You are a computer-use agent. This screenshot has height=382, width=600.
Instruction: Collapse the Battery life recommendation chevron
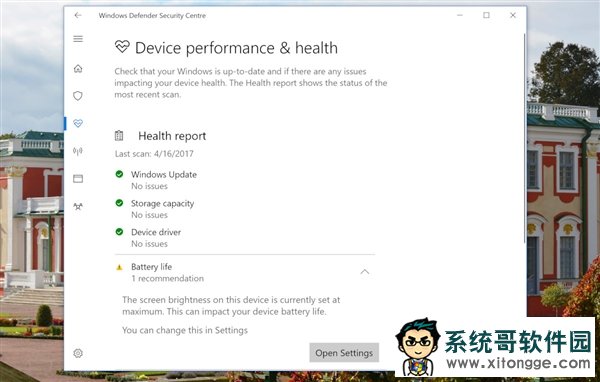pos(365,272)
